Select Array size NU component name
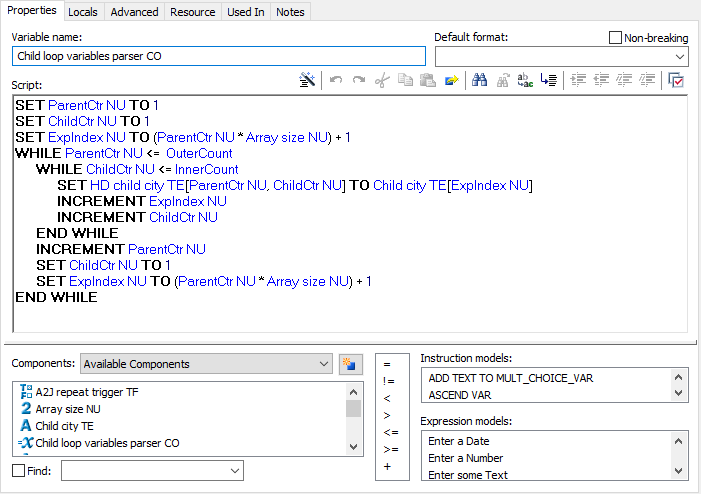The width and height of the screenshot is (701, 494). (x=68, y=409)
